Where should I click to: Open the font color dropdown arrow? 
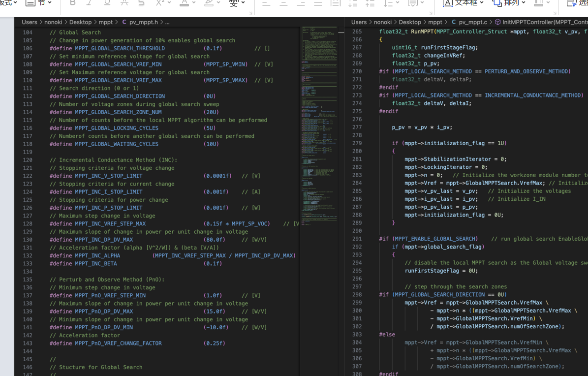point(194,3)
